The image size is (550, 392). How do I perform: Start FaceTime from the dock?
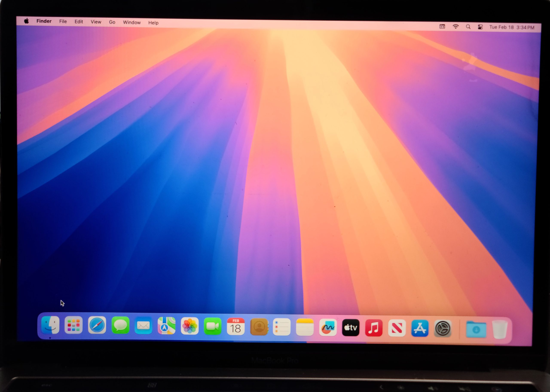[x=212, y=326]
